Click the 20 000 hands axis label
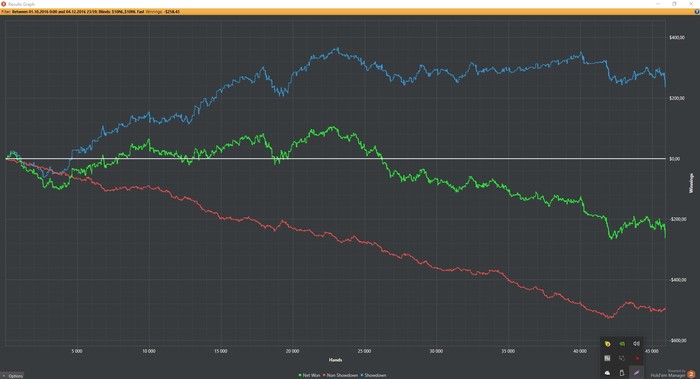The image size is (700, 379). coord(292,351)
